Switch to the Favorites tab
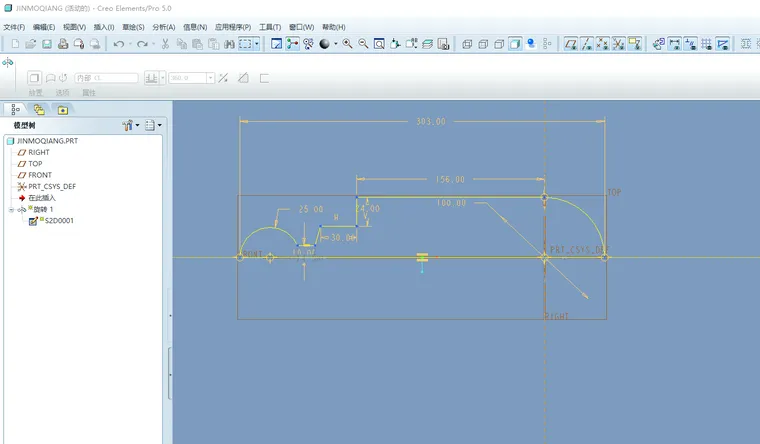Screen dimensions: 760x444 (x=63, y=110)
